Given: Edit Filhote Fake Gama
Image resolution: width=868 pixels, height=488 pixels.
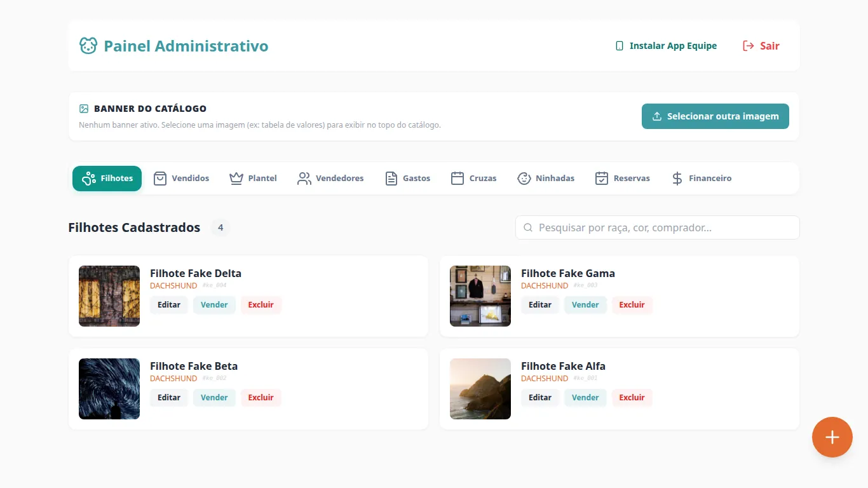Looking at the screenshot, I should (540, 305).
